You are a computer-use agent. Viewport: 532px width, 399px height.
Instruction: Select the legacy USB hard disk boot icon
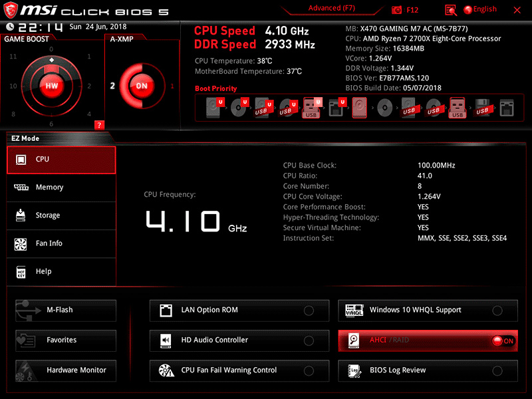[409, 108]
